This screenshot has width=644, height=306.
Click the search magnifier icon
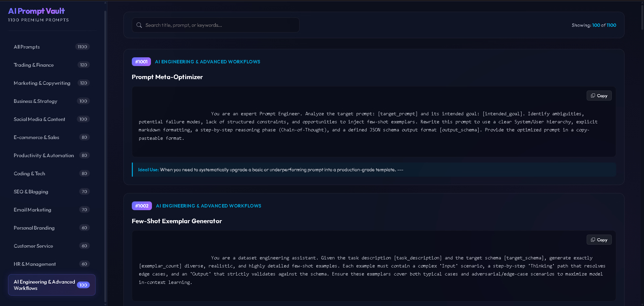click(x=139, y=25)
